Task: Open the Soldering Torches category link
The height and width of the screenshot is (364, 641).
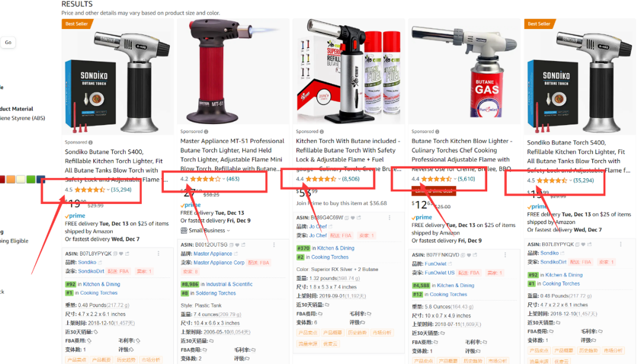Action: click(216, 293)
